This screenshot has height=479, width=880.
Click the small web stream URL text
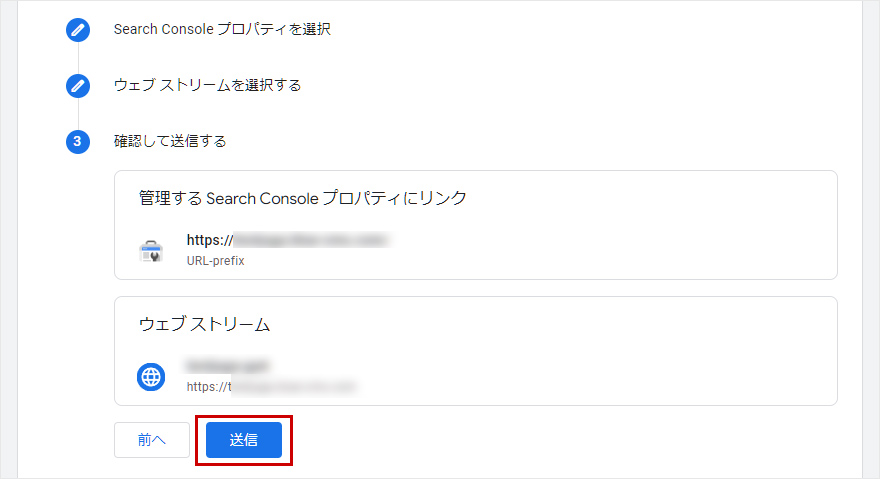(x=271, y=385)
